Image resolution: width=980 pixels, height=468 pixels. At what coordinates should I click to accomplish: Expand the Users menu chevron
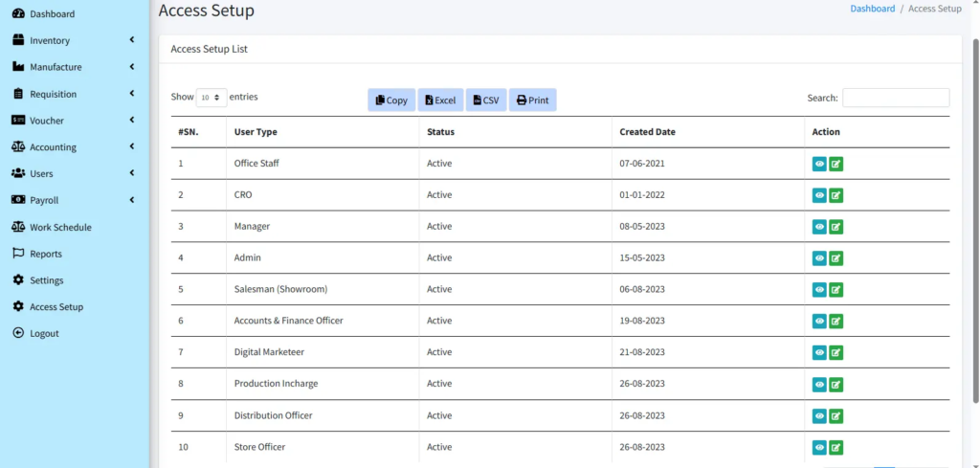(132, 173)
